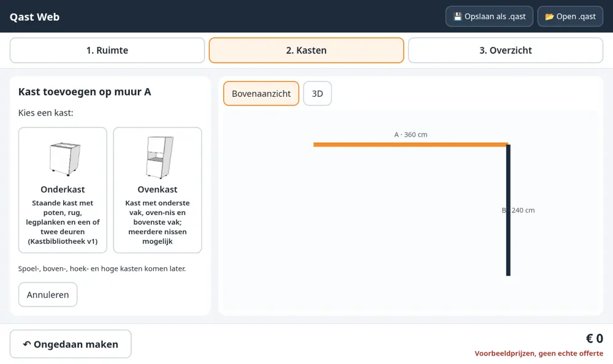This screenshot has height=364, width=613.
Task: Select orange wall A in the plan
Action: 411,145
